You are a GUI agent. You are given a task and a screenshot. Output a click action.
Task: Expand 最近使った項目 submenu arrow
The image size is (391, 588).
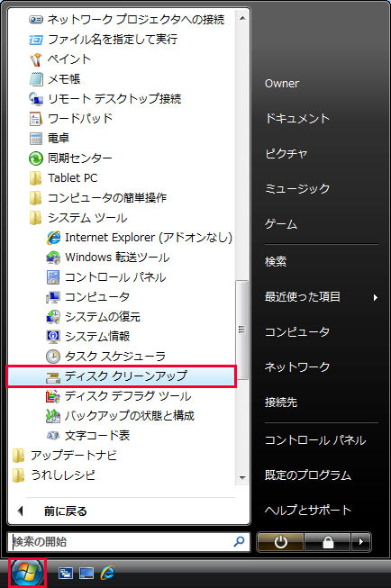pyautogui.click(x=375, y=297)
